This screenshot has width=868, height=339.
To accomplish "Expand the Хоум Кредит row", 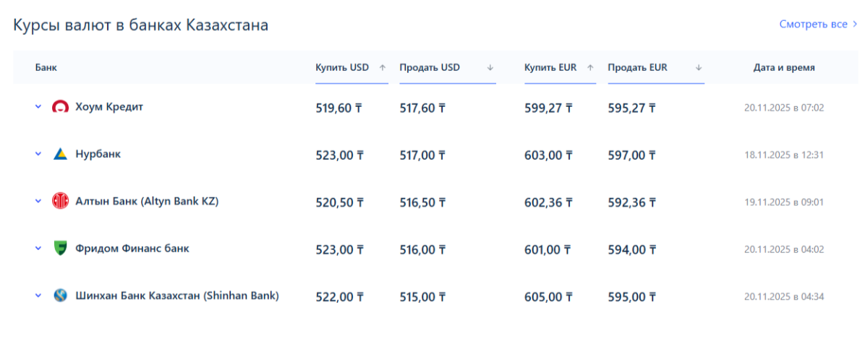I will (x=38, y=107).
